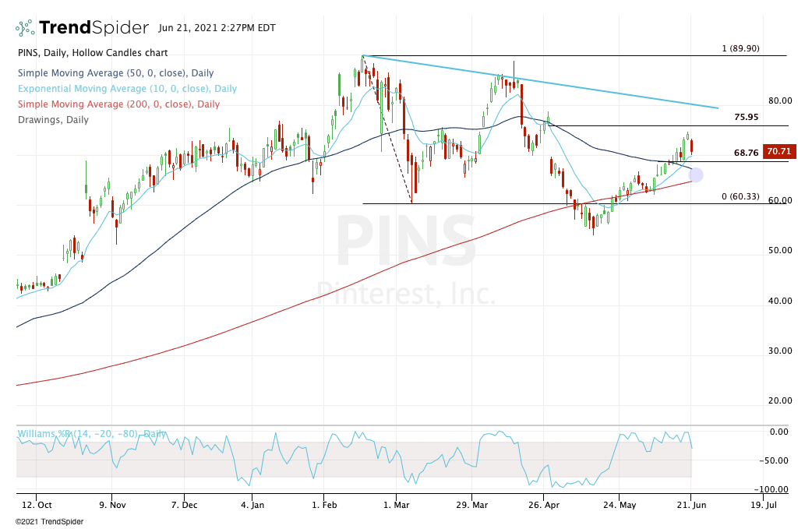The height and width of the screenshot is (529, 812).
Task: Click the -50.00 Williams %R axis label
Action: 775,460
